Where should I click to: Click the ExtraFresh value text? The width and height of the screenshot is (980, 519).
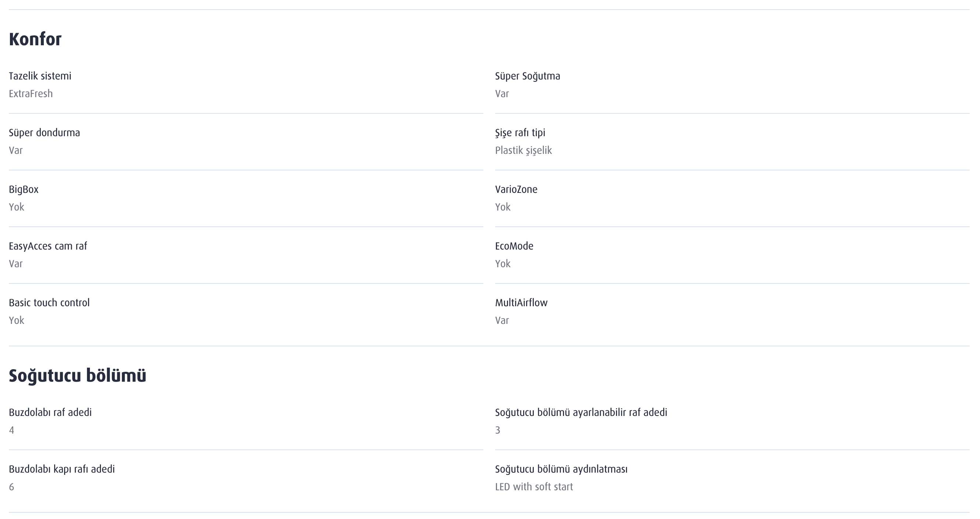31,93
